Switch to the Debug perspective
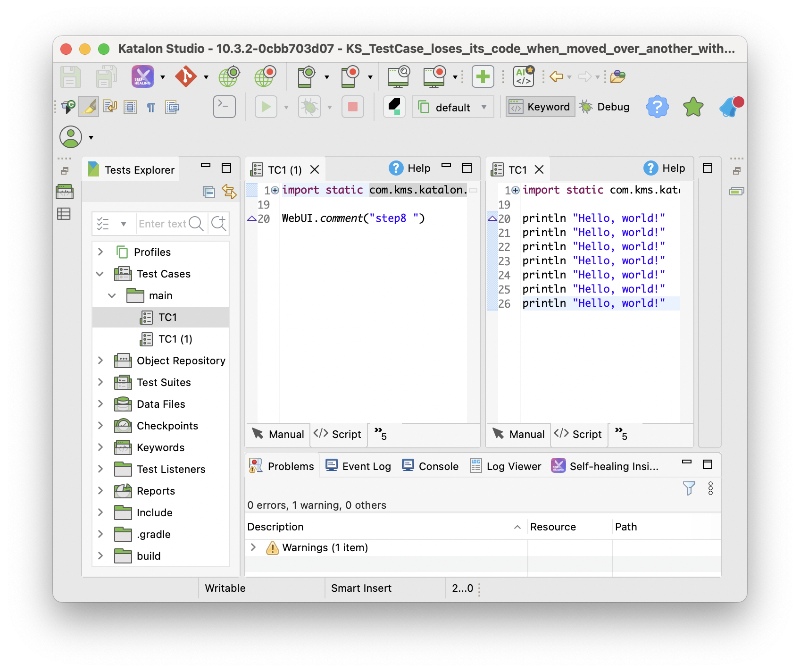Screen dimensions: 800x672 pos(605,107)
